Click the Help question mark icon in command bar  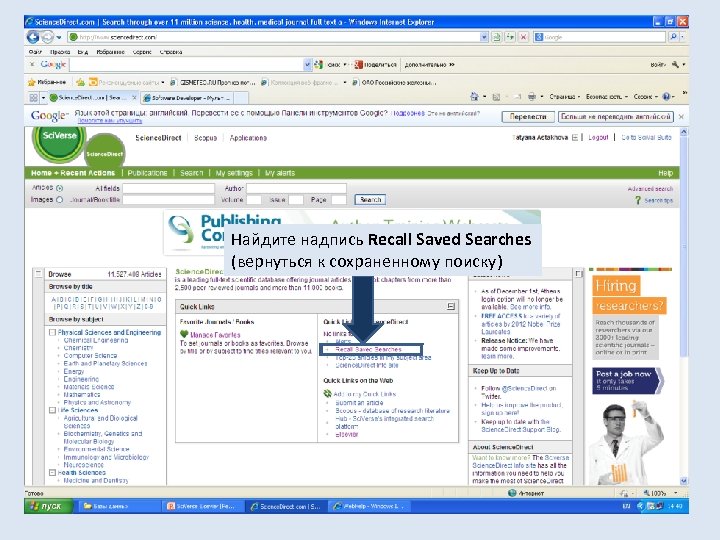point(666,96)
